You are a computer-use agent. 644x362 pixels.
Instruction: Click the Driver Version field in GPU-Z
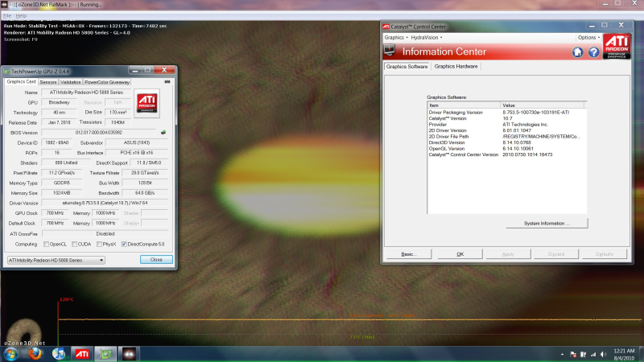coord(105,204)
